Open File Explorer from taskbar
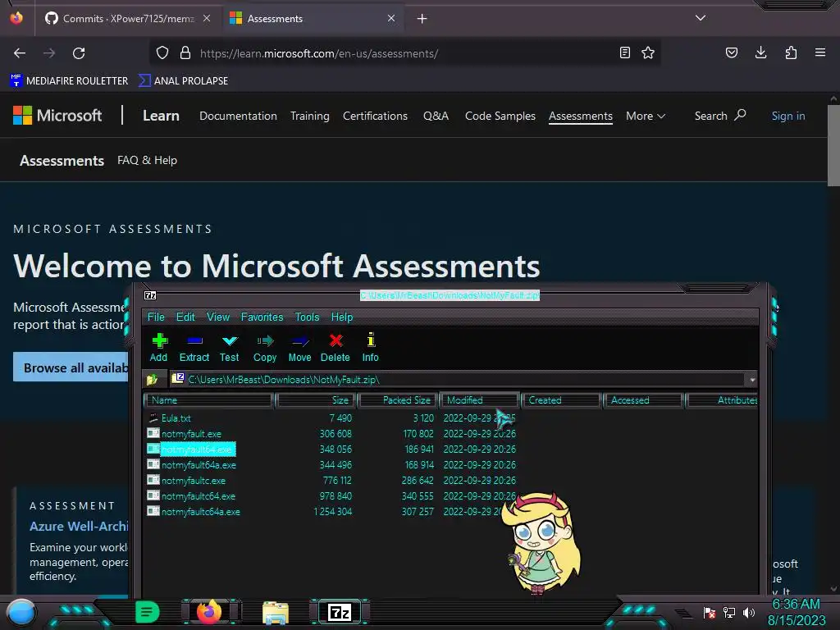The width and height of the screenshot is (840, 630). click(276, 612)
